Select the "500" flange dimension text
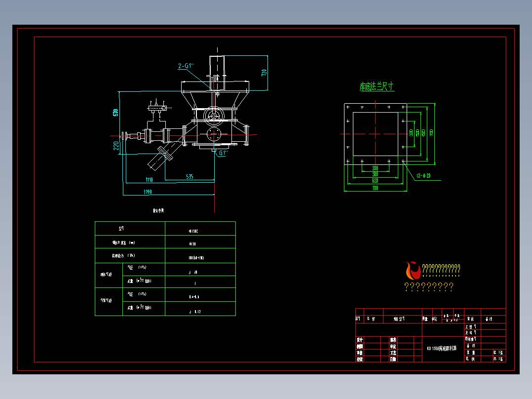Screen dimensions: 532x399 point(375,174)
